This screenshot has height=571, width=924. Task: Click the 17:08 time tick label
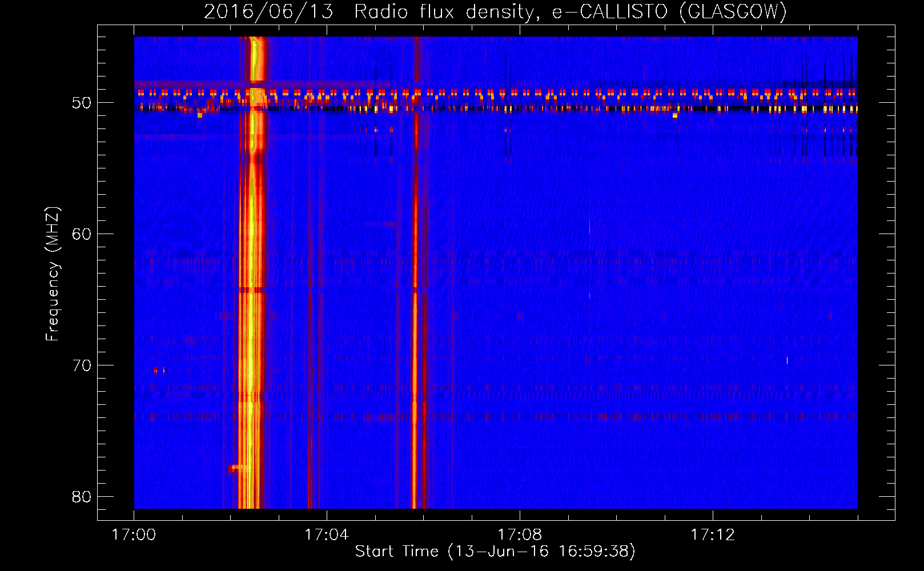tap(520, 535)
